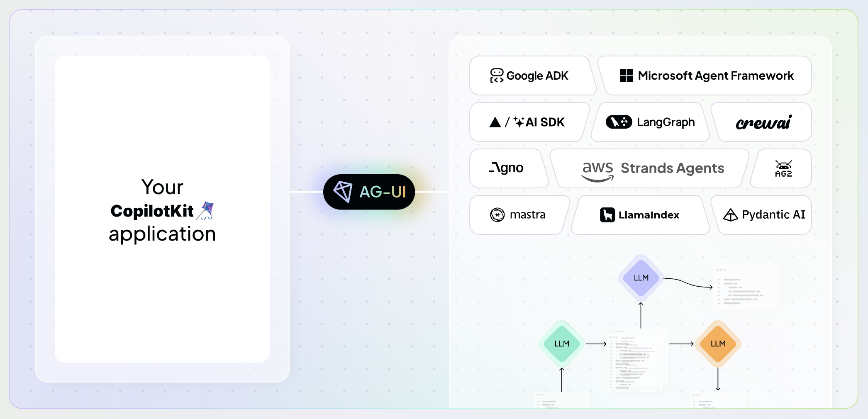The height and width of the screenshot is (419, 868).
Task: Click the word "Your"
Action: pos(162,187)
